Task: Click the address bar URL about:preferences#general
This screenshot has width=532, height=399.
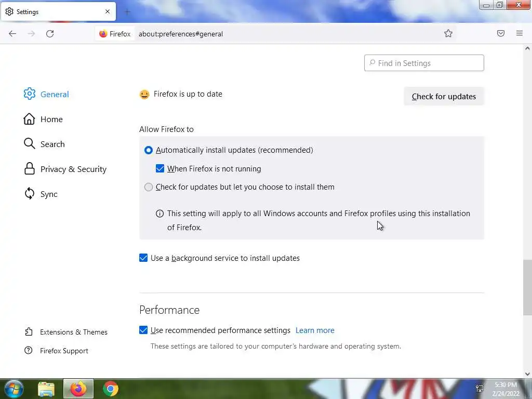Action: pos(181,34)
